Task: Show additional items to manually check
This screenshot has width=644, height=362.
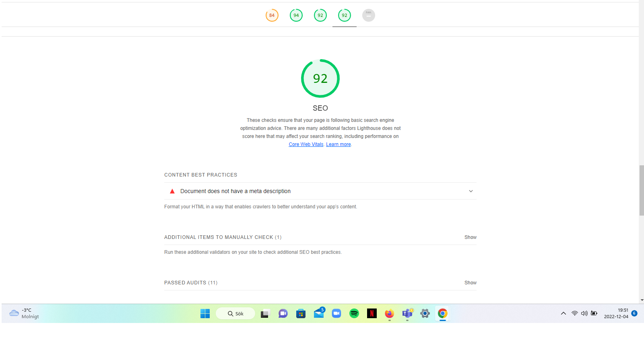Action: point(470,237)
